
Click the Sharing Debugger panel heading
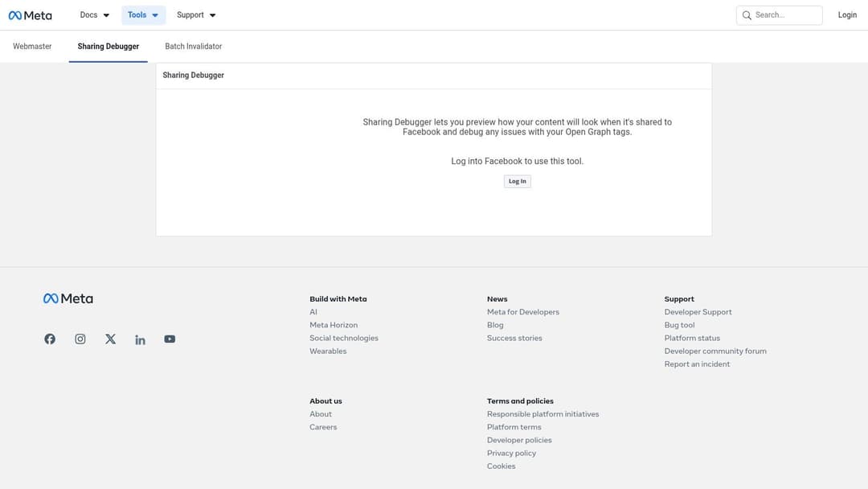click(193, 76)
